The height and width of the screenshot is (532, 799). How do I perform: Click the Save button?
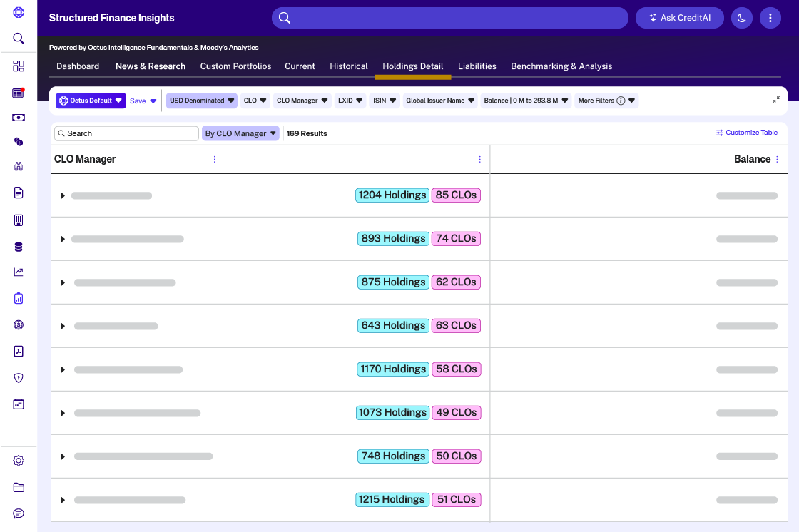click(138, 101)
